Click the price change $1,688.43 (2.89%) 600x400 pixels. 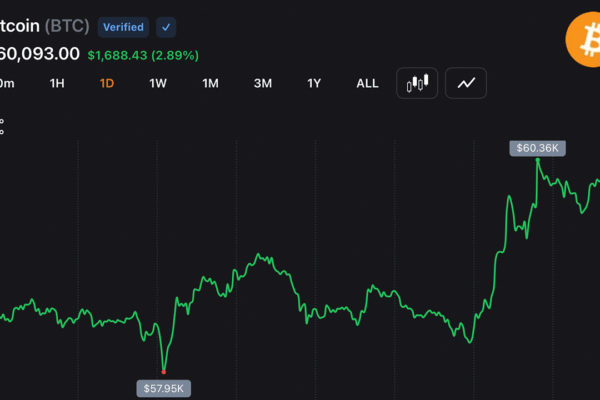(143, 56)
